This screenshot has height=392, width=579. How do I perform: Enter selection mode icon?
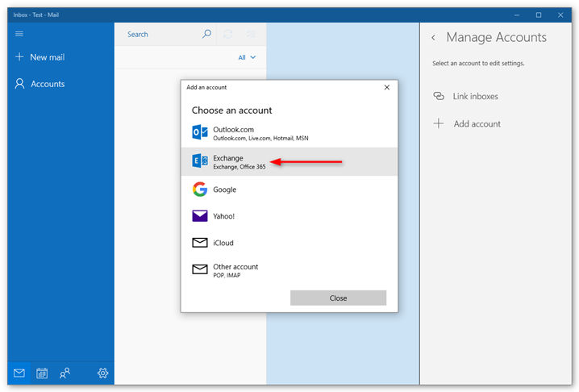tap(251, 34)
